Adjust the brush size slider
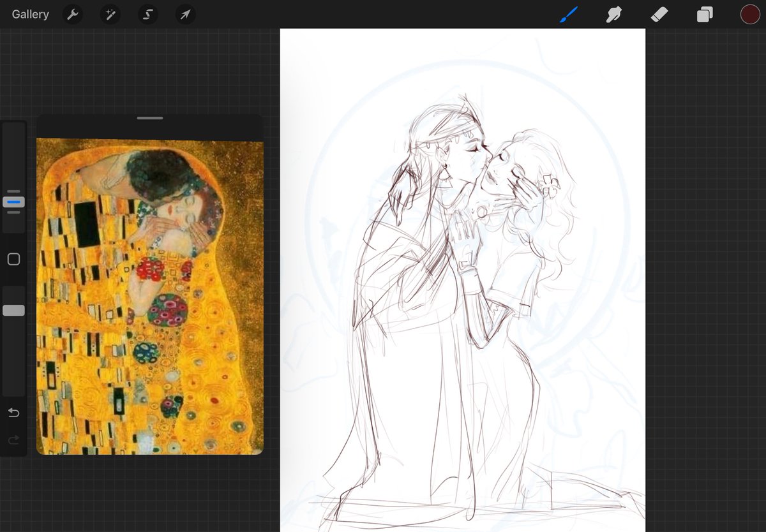This screenshot has height=532, width=766. (13, 202)
